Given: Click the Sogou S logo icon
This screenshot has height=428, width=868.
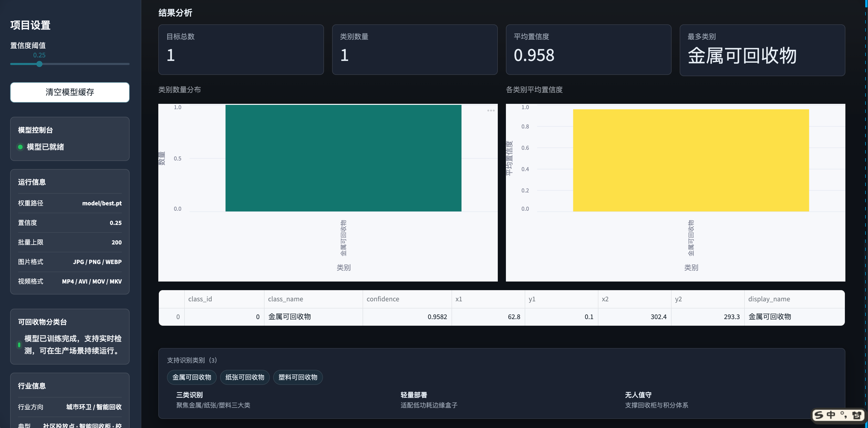Looking at the screenshot, I should tap(819, 415).
